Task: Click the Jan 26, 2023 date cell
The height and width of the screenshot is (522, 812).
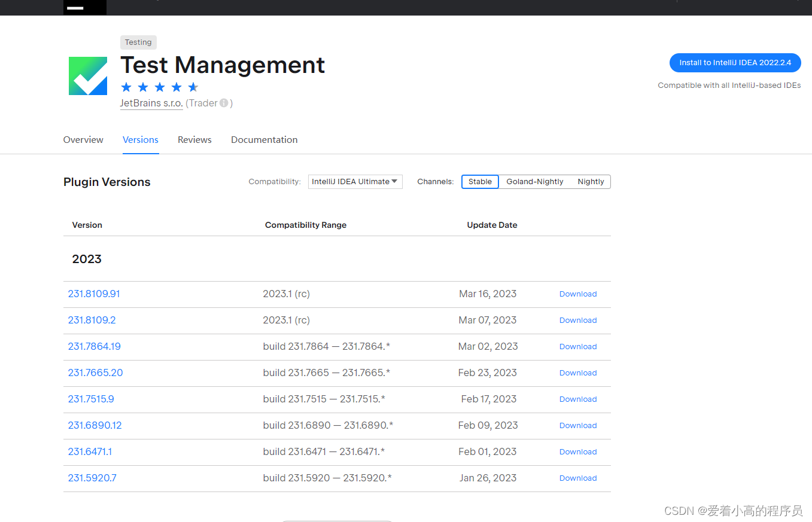Action: pos(488,478)
